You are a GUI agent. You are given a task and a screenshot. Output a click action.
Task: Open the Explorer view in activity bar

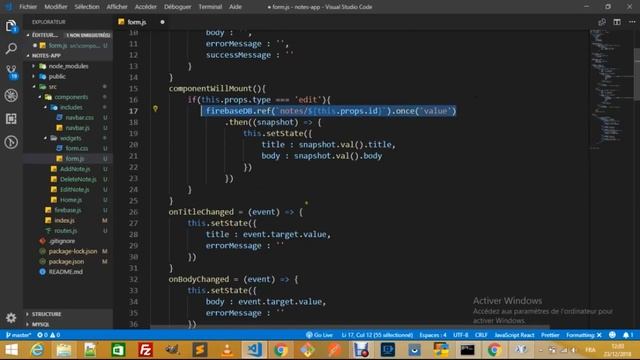pyautogui.click(x=11, y=26)
